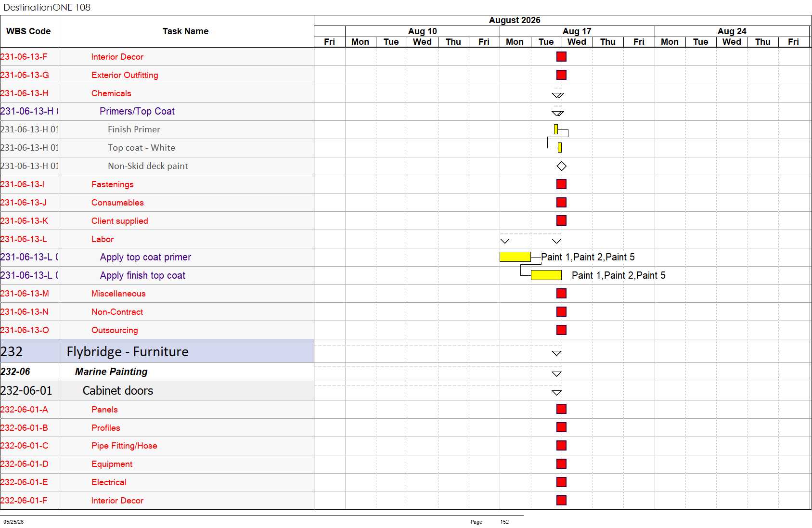Select task name Profiles

(x=106, y=428)
